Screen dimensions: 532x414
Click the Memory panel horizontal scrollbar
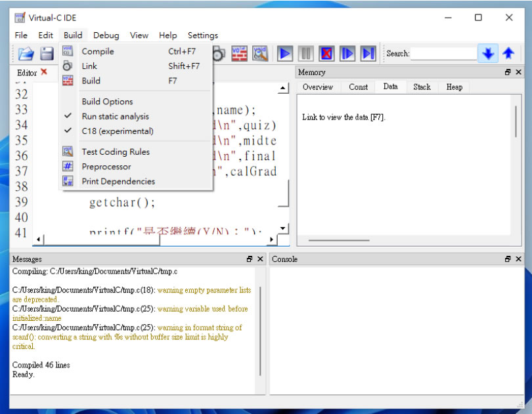339,240
